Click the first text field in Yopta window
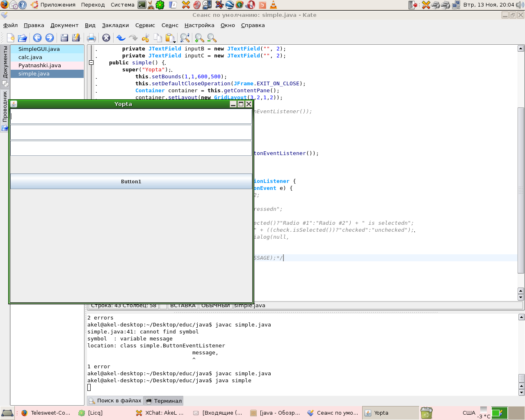 click(131, 116)
